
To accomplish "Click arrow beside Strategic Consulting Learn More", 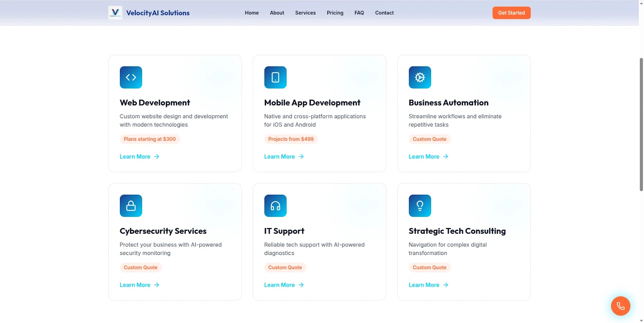I will point(446,285).
